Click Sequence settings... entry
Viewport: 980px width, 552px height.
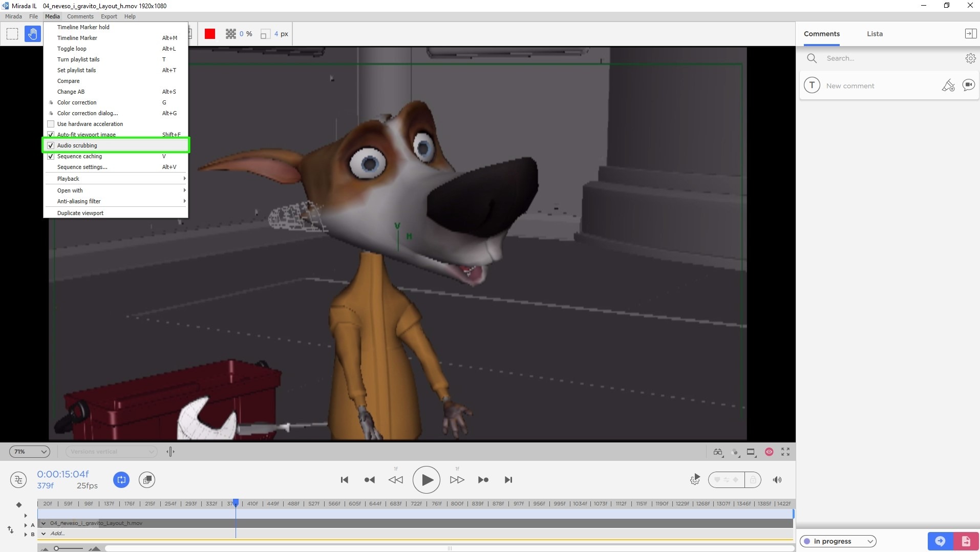(x=116, y=167)
